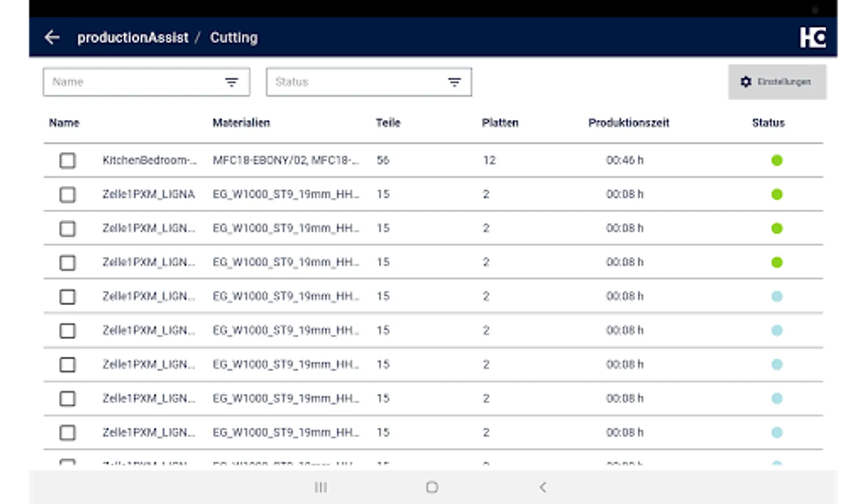This screenshot has height=504, width=866.
Task: Click the Materialien column header
Action: [241, 123]
